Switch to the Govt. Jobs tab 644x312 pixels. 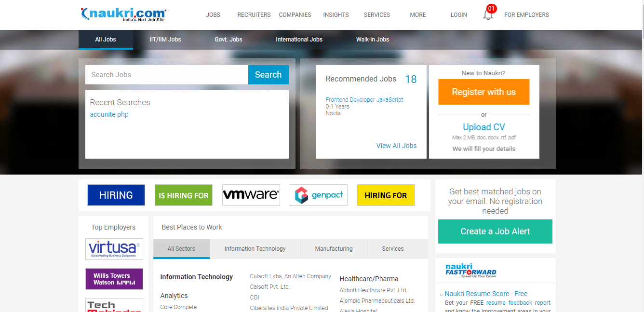pos(228,40)
